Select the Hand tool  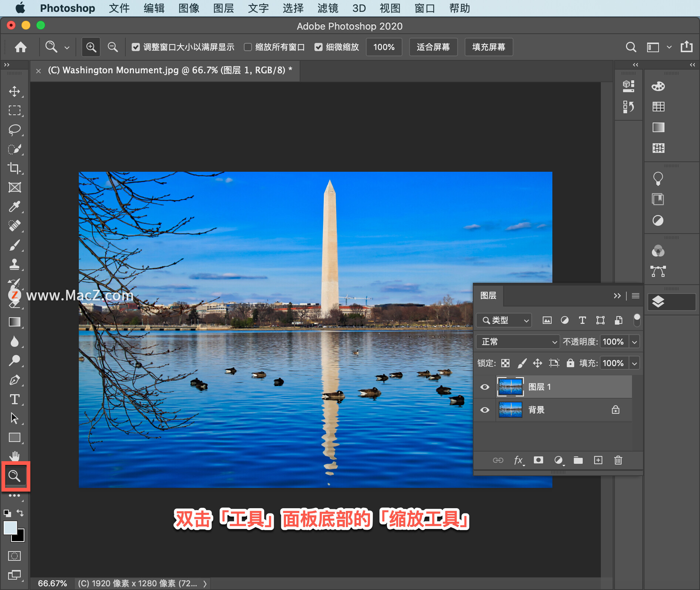click(x=14, y=456)
